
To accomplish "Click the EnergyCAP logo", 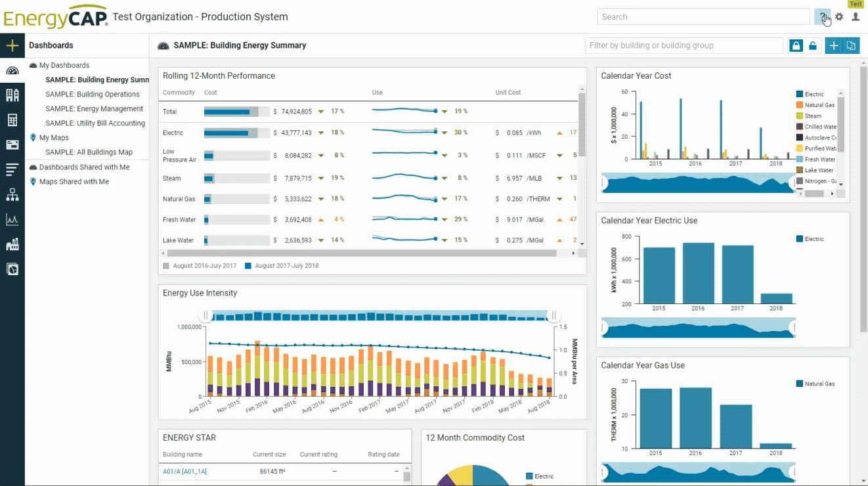I will click(55, 16).
